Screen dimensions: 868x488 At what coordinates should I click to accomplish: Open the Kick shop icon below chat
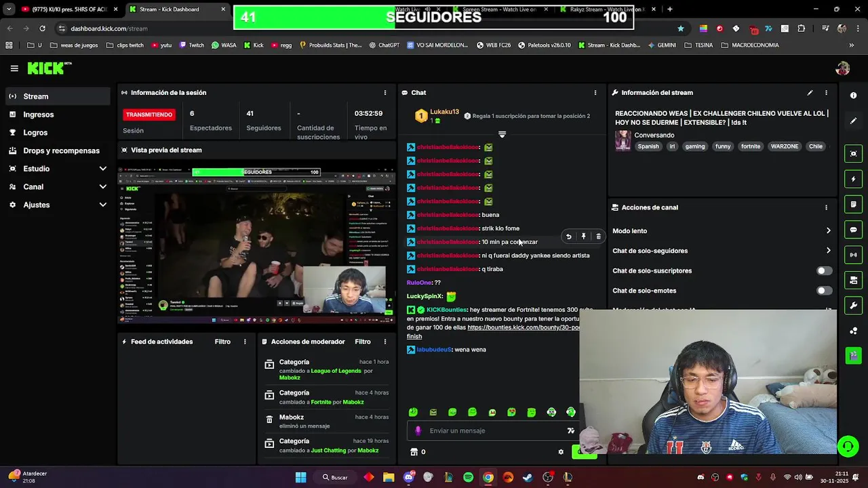414,452
